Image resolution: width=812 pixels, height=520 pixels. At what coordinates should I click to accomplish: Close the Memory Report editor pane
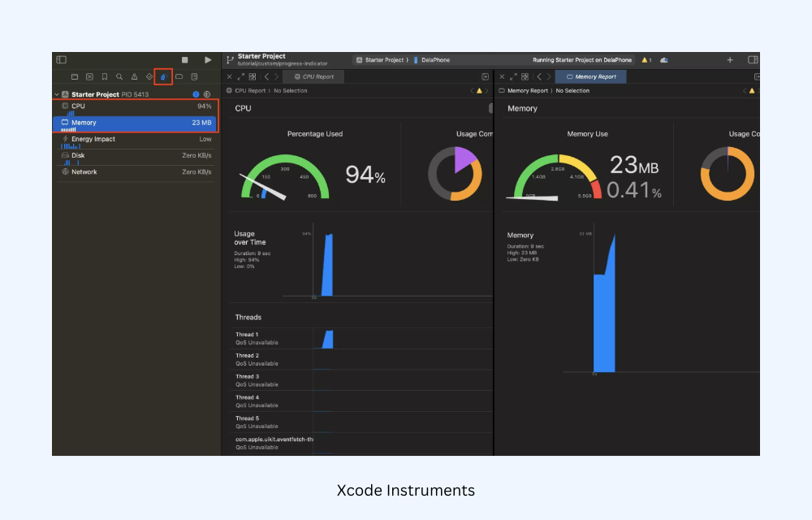[502, 76]
